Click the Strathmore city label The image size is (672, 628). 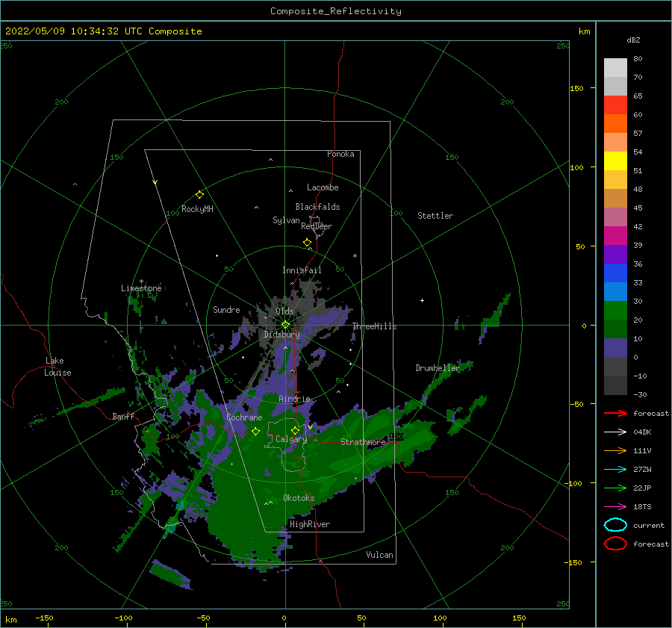click(x=363, y=442)
